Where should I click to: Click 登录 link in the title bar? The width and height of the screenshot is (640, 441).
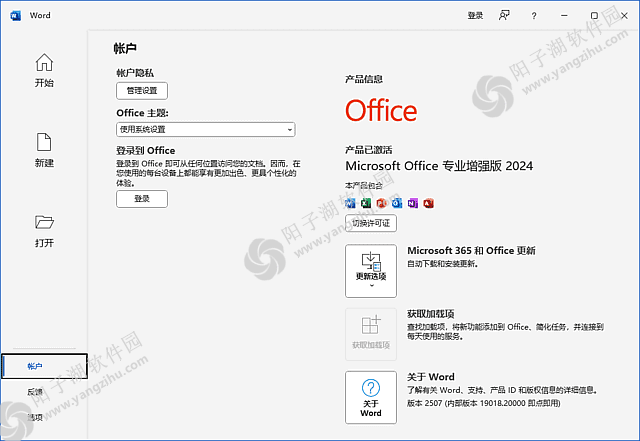pyautogui.click(x=475, y=16)
